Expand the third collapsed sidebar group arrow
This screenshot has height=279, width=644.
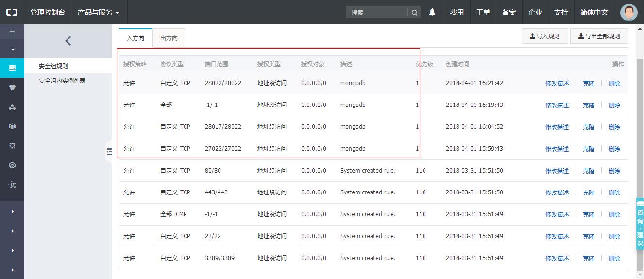[x=12, y=250]
